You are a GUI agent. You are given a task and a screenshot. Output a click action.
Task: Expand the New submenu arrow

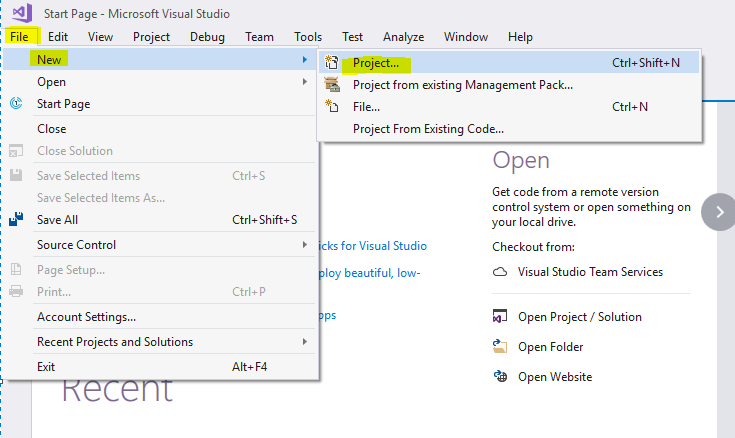pos(305,60)
